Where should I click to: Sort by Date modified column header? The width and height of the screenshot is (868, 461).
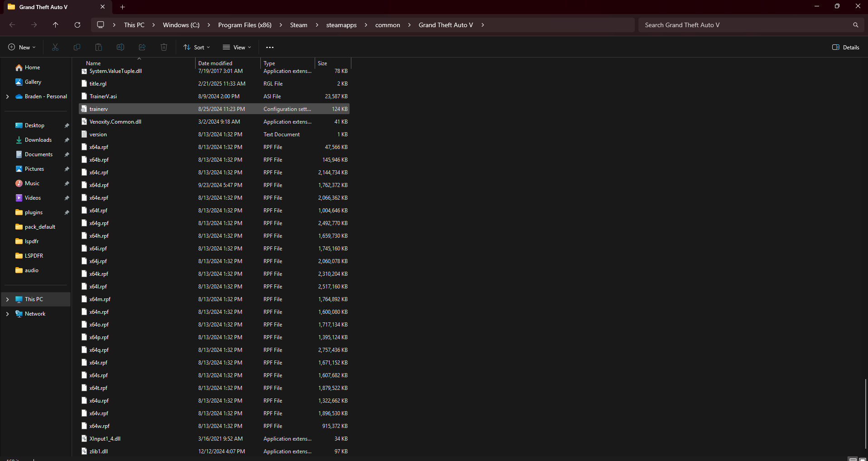(x=228, y=63)
